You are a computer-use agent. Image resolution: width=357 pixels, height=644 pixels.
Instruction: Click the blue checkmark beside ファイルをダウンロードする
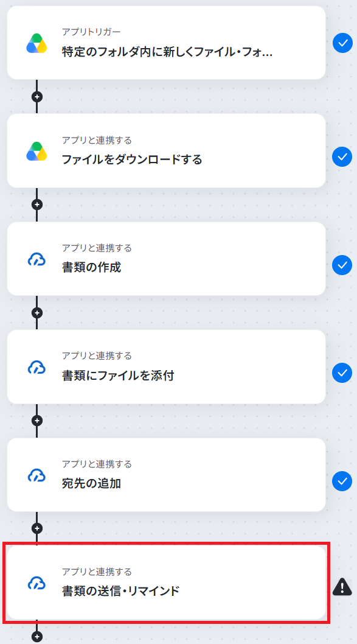pos(342,156)
